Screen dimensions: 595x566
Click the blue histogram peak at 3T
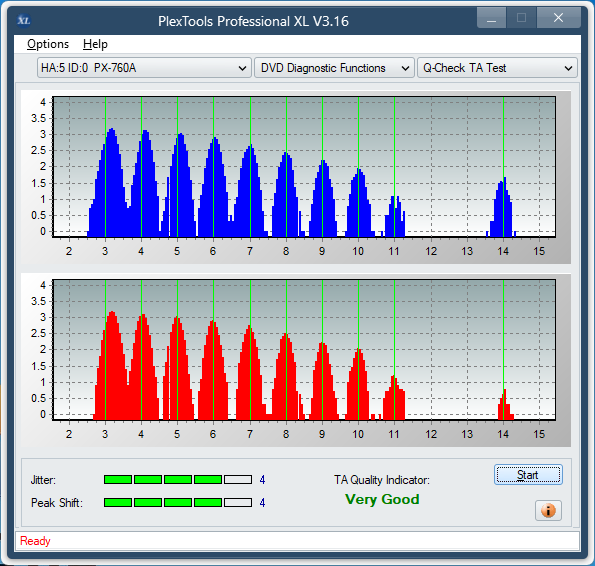click(112, 182)
